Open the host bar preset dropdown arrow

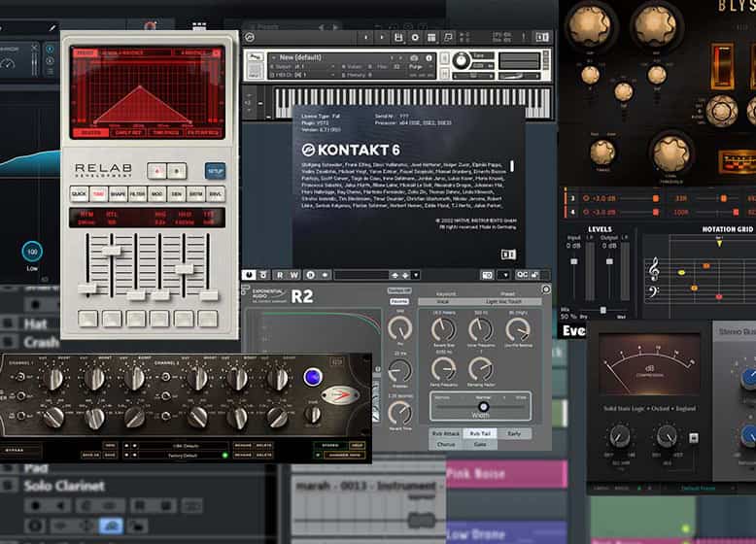click(416, 275)
